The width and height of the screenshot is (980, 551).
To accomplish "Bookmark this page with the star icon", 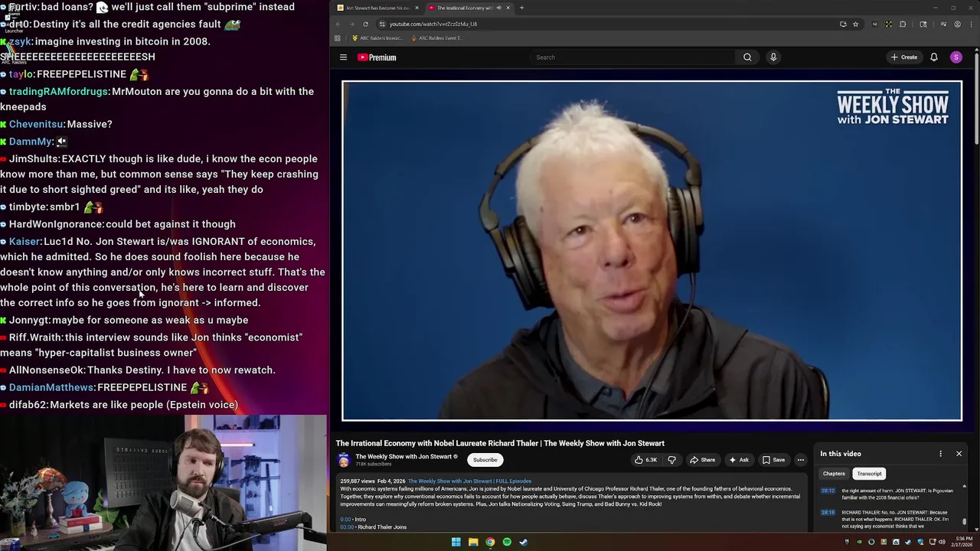I will [x=855, y=24].
